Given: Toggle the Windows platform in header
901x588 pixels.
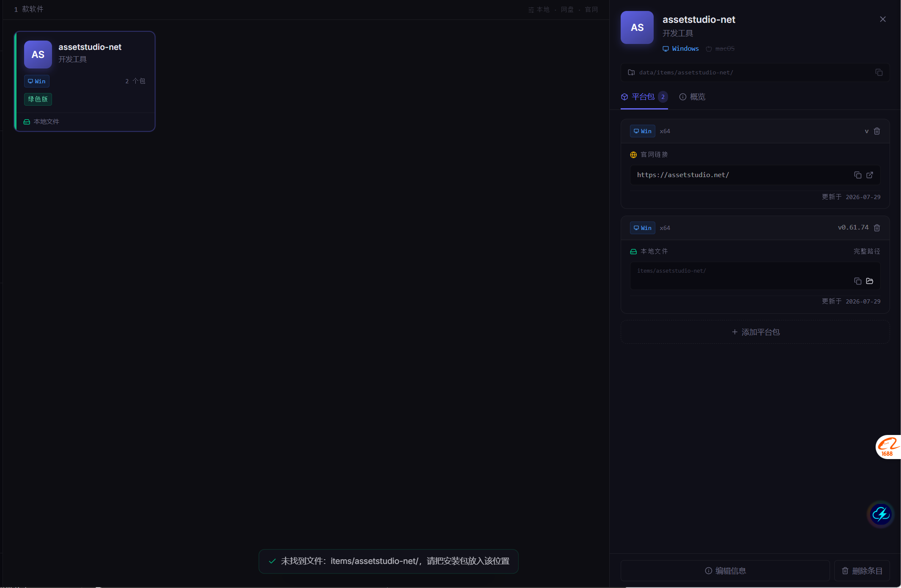Looking at the screenshot, I should pos(681,49).
